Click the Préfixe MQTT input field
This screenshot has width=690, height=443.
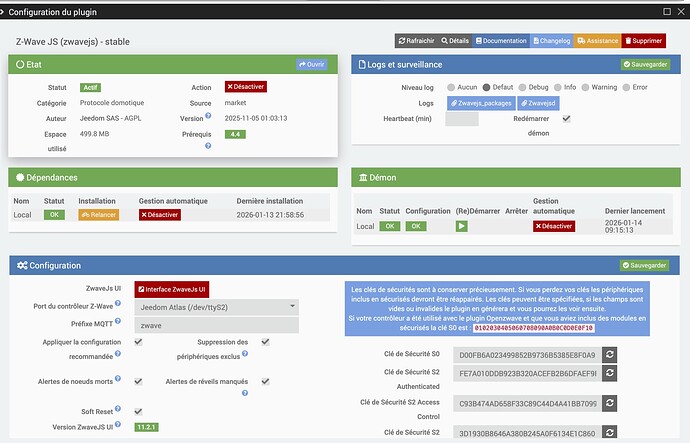217,326
